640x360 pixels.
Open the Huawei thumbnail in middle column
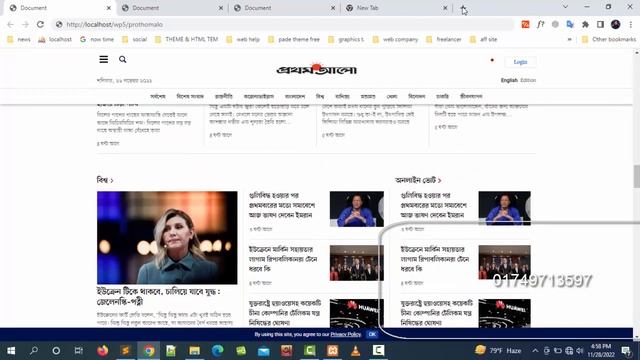pos(357,313)
